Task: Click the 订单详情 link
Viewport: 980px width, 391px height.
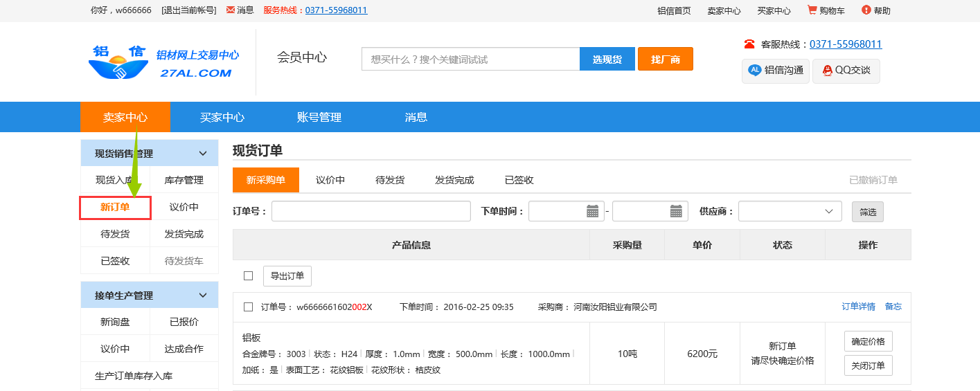Action: tap(858, 307)
